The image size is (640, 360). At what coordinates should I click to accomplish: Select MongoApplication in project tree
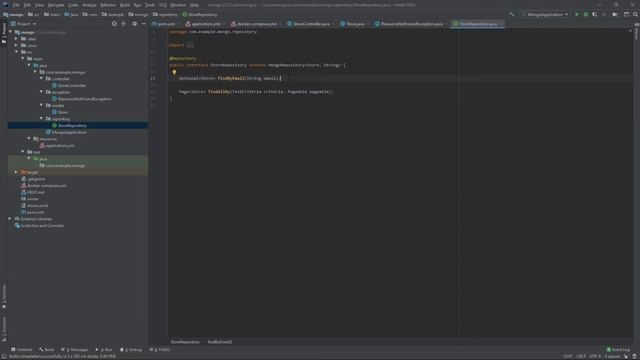click(x=69, y=132)
